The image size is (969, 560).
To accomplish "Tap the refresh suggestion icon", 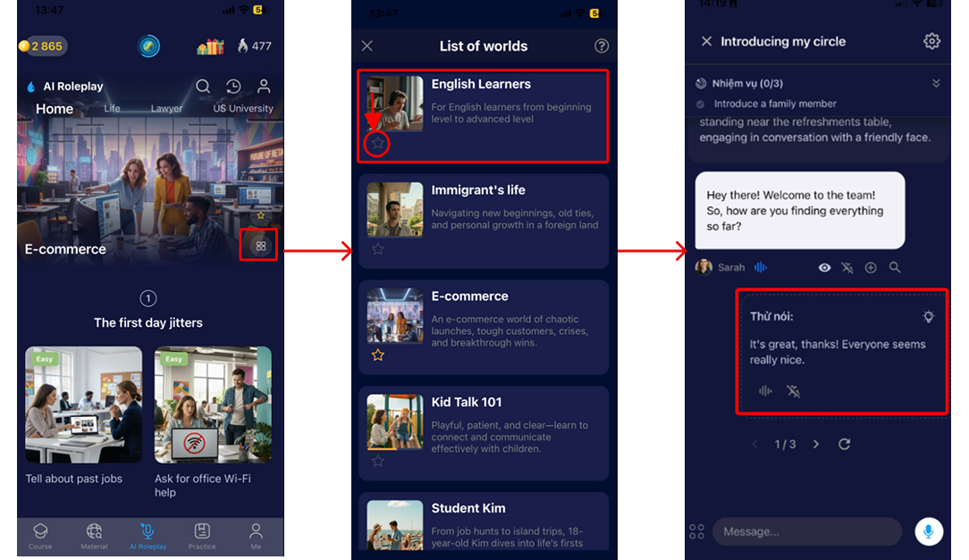I will (x=844, y=444).
